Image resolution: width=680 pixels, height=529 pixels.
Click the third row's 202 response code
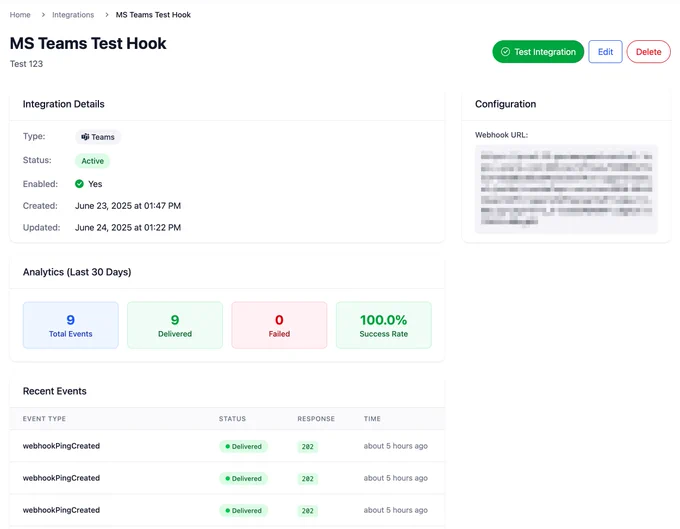[307, 511]
